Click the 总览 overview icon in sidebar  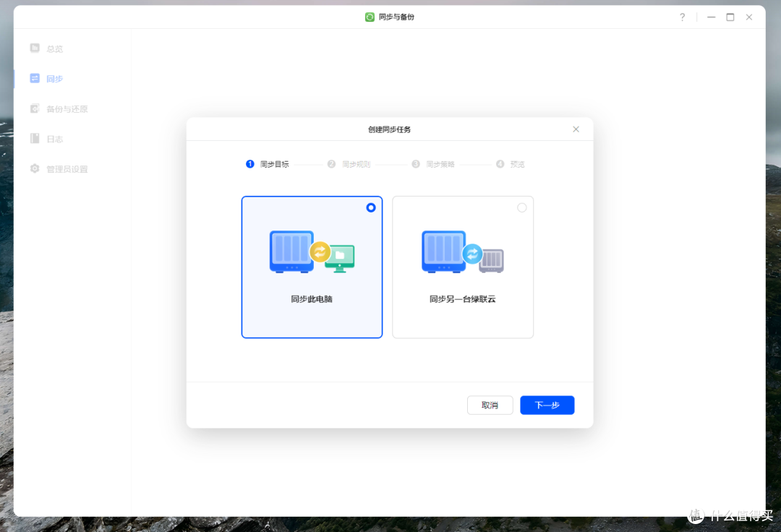coord(35,48)
